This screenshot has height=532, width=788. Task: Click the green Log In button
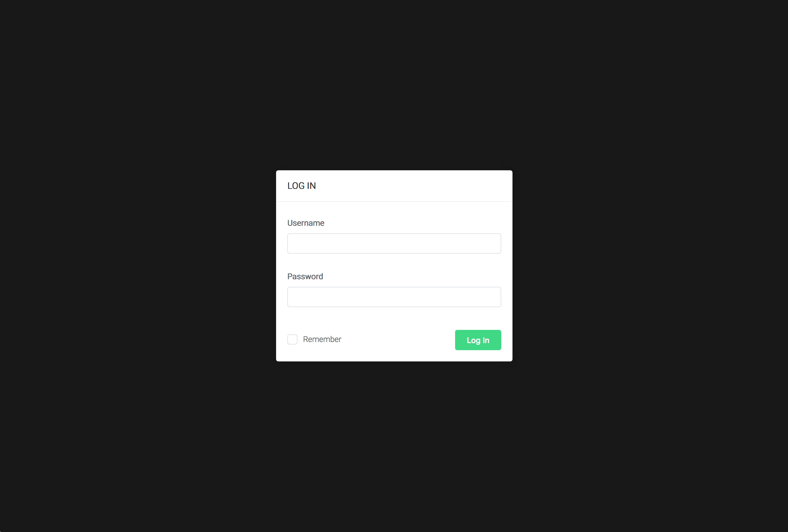click(x=478, y=340)
